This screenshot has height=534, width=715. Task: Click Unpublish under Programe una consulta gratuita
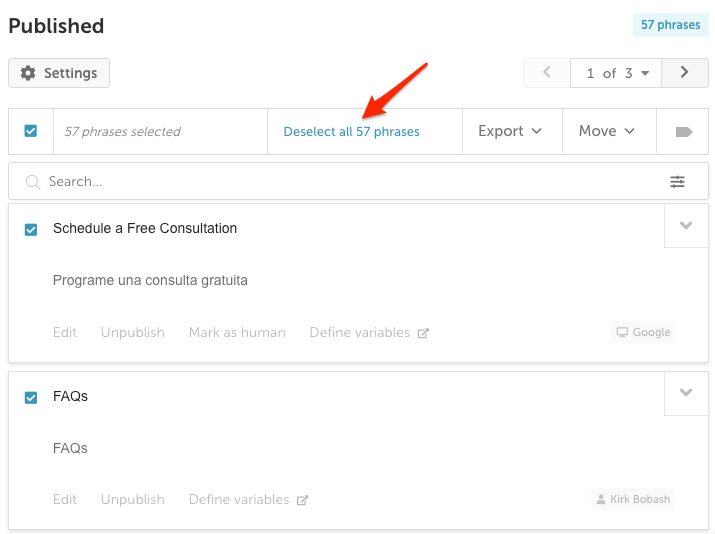[133, 332]
